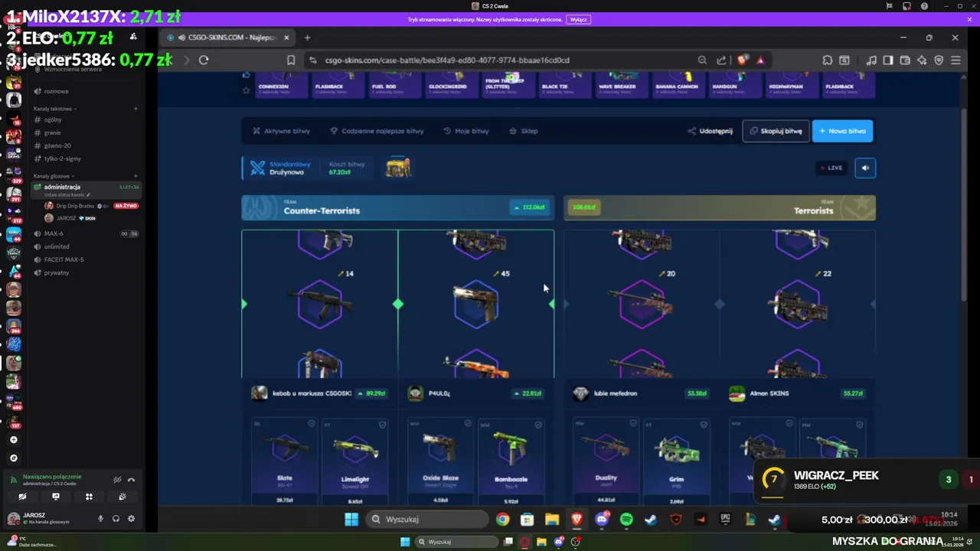The height and width of the screenshot is (551, 980).
Task: Open Steam from the taskbar
Action: tap(651, 520)
